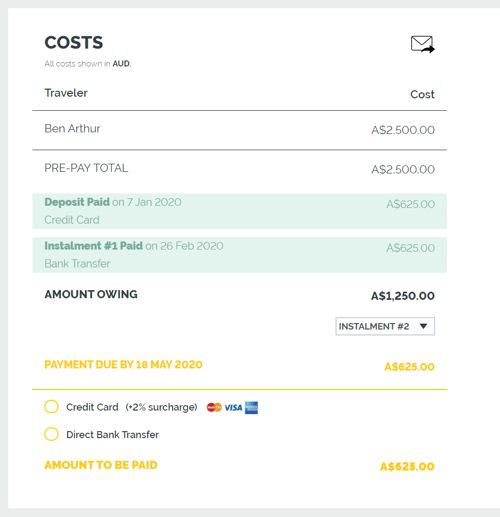This screenshot has width=500, height=517.
Task: Click the dropdown arrow beside INSTALMENT #2
Action: [x=423, y=326]
